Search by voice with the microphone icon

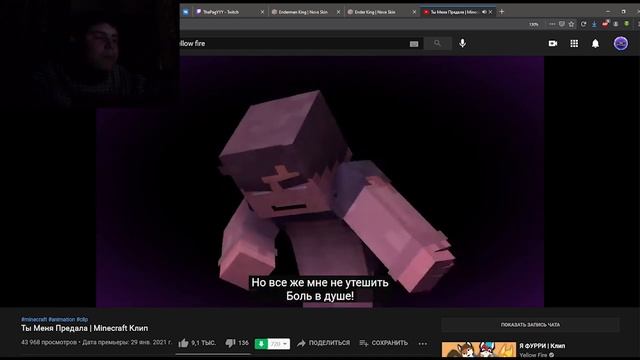[x=462, y=43]
